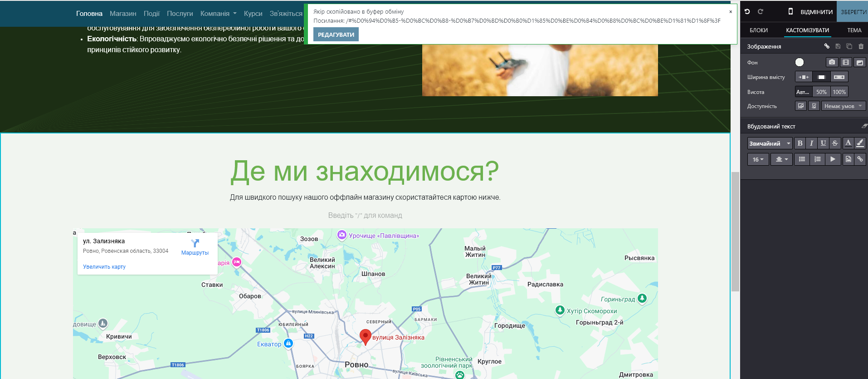This screenshot has width=868, height=379.
Task: Delete the block with trash icon
Action: 861,46
